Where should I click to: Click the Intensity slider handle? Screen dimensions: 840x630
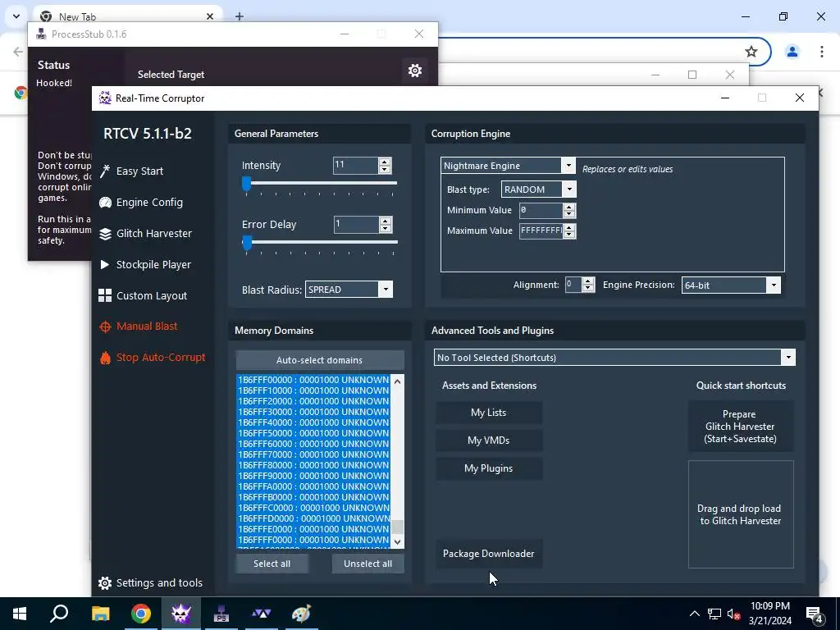246,184
